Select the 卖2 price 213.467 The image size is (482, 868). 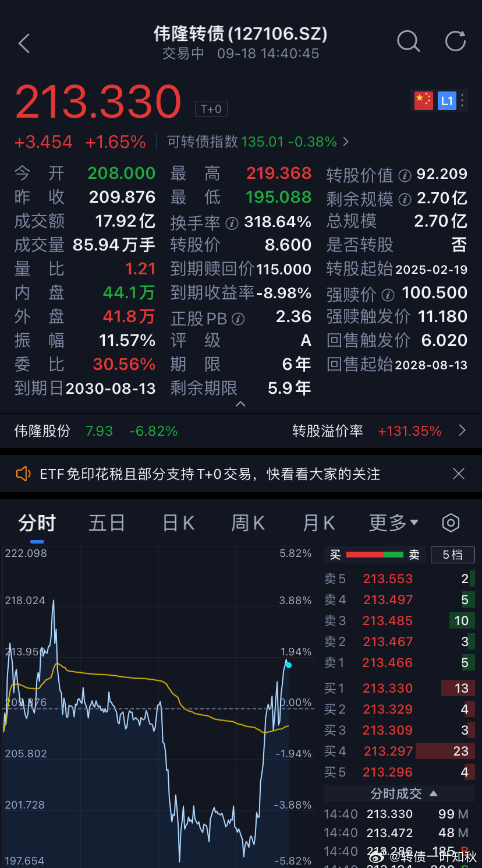[x=388, y=642]
